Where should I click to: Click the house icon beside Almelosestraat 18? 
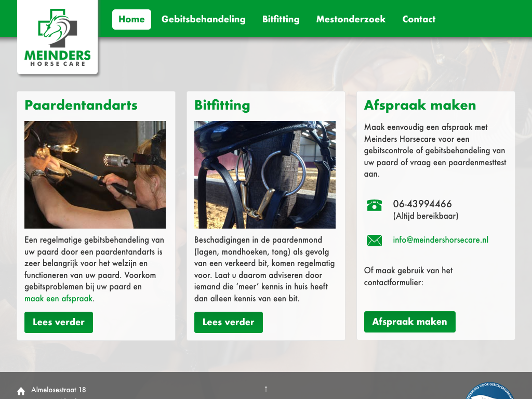(x=21, y=391)
